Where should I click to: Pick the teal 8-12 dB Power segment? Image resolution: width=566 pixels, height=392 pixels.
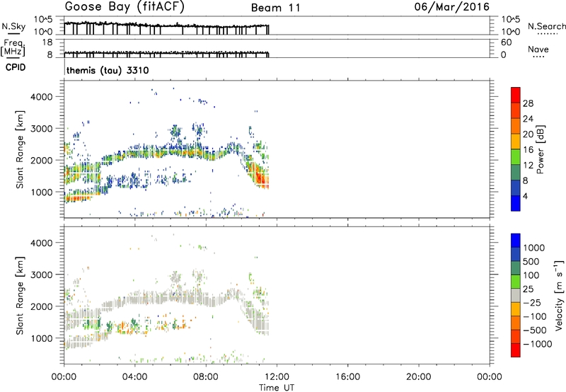(x=516, y=172)
